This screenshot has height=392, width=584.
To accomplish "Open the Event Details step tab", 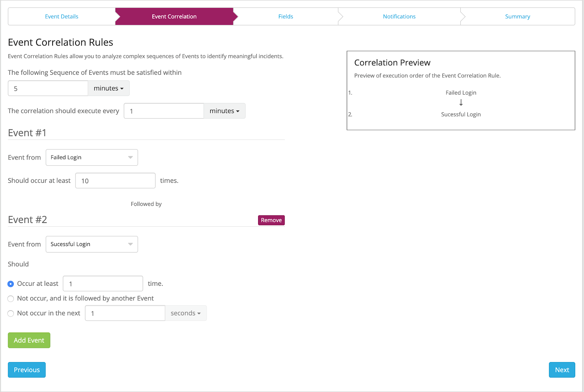I will (x=62, y=16).
